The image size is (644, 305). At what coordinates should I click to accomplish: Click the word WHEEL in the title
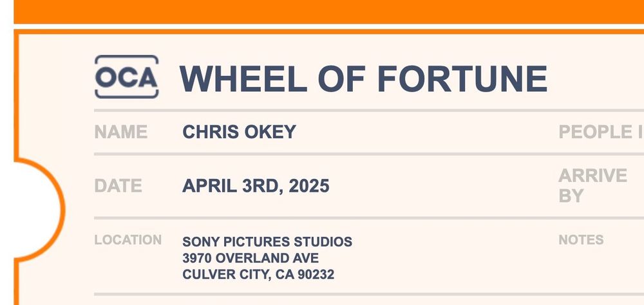tap(243, 79)
